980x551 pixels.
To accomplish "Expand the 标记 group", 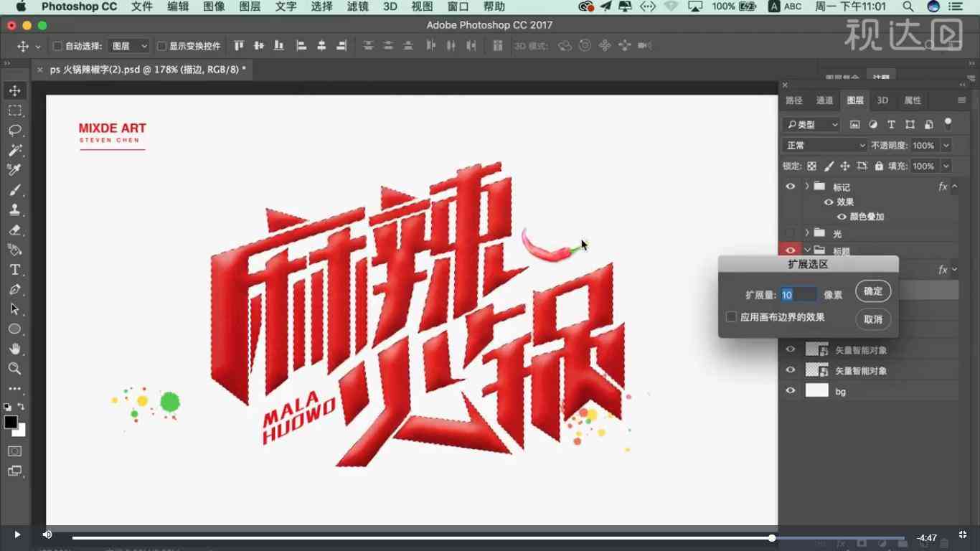I will (807, 187).
